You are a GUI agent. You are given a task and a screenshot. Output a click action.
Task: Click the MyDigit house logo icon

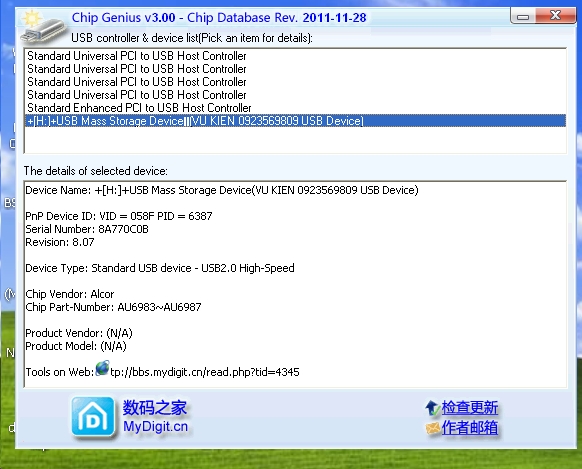[93, 416]
